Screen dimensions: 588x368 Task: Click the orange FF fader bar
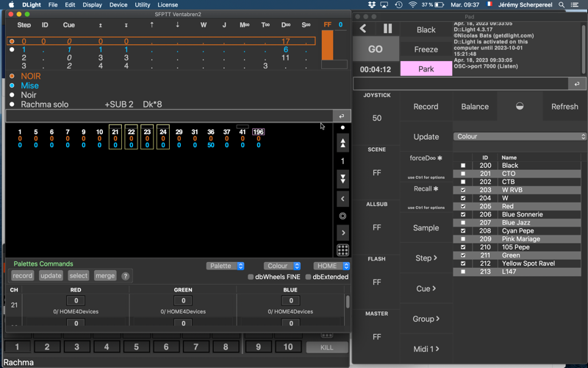point(327,46)
